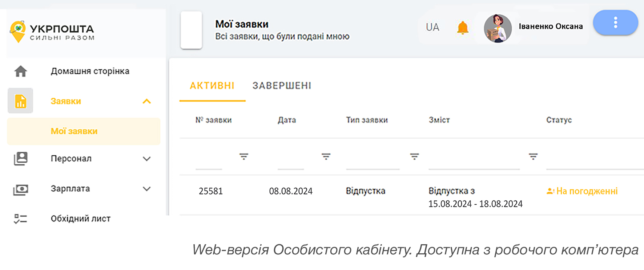
Task: Click the На погодженні status link
Action: coord(586,191)
